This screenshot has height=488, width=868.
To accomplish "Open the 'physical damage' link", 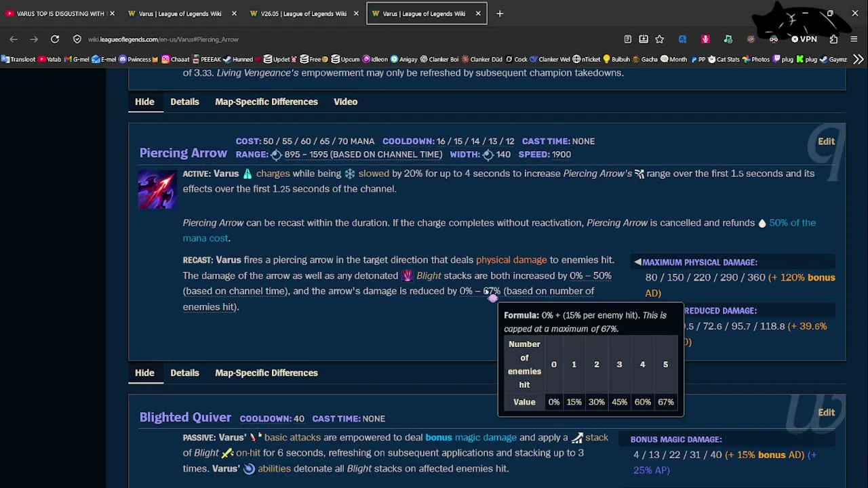I will [511, 260].
